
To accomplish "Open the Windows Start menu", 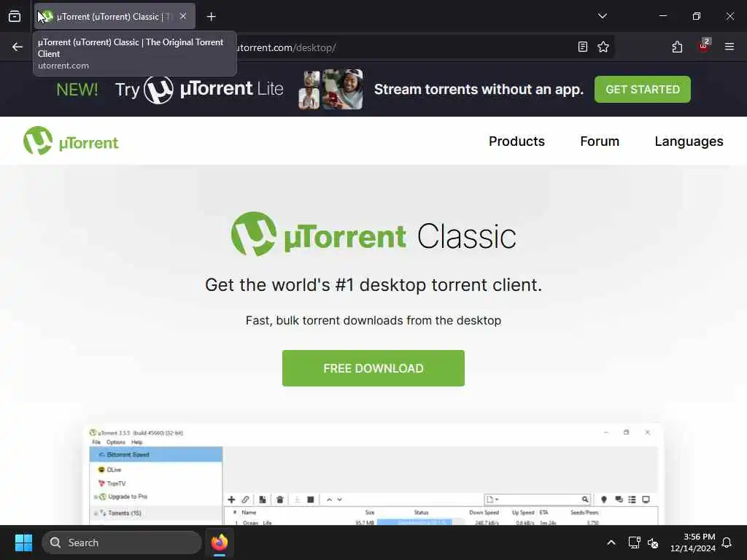I will 23,542.
